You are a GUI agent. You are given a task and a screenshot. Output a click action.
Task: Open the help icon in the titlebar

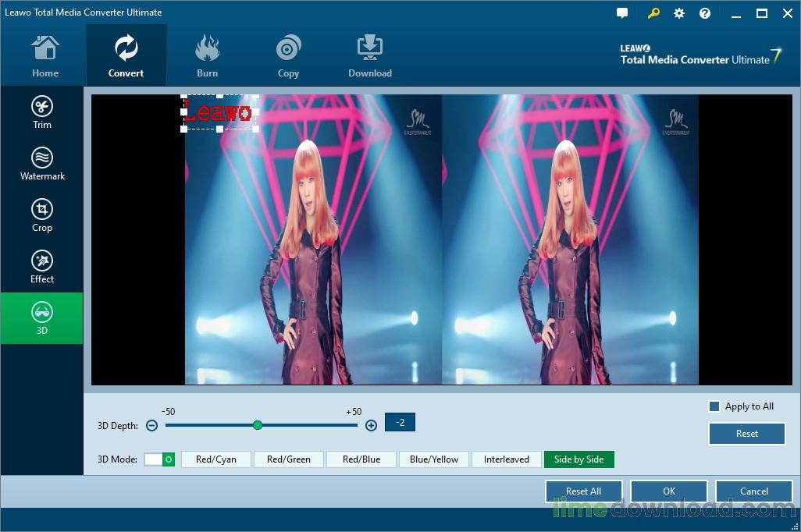[x=704, y=12]
